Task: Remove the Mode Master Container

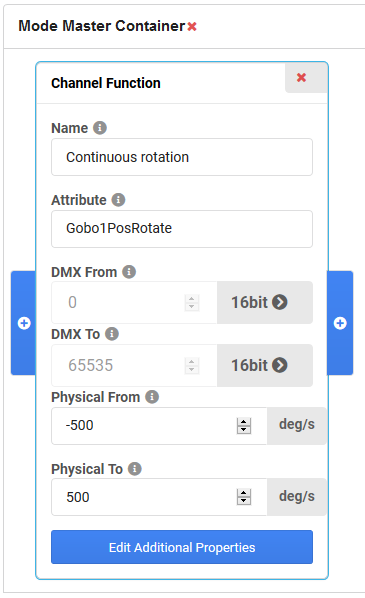Action: coord(192,26)
